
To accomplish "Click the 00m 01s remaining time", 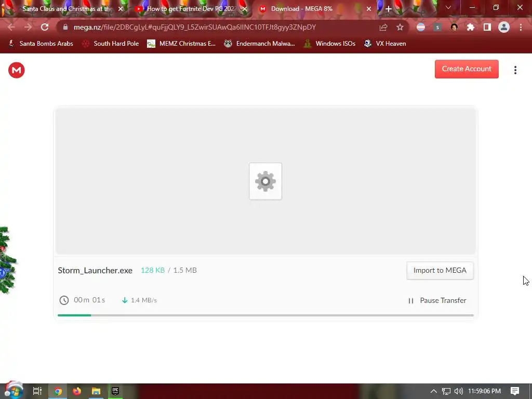I will coord(89,300).
